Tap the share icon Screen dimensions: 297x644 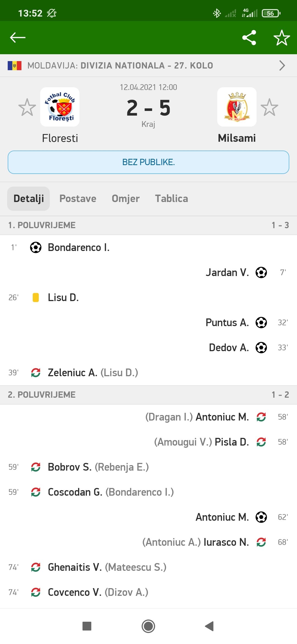pyautogui.click(x=249, y=38)
